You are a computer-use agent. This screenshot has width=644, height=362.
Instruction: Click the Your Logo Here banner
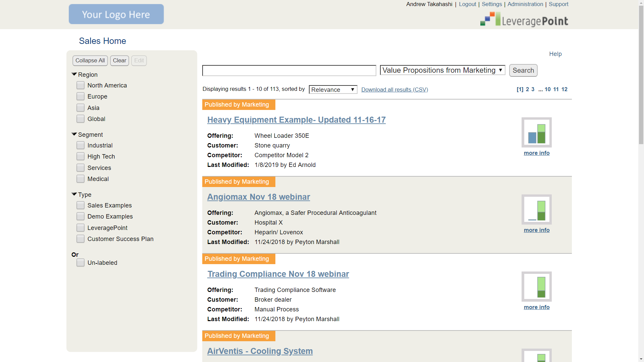click(x=116, y=14)
